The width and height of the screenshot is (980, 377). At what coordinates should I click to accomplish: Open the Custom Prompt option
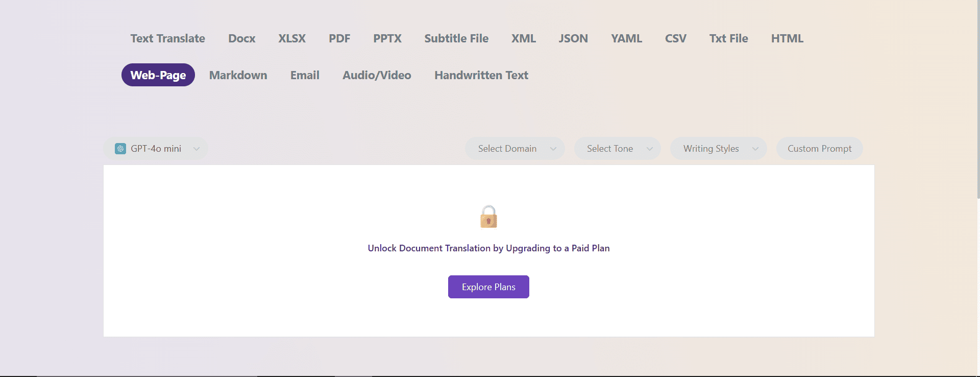pos(820,148)
